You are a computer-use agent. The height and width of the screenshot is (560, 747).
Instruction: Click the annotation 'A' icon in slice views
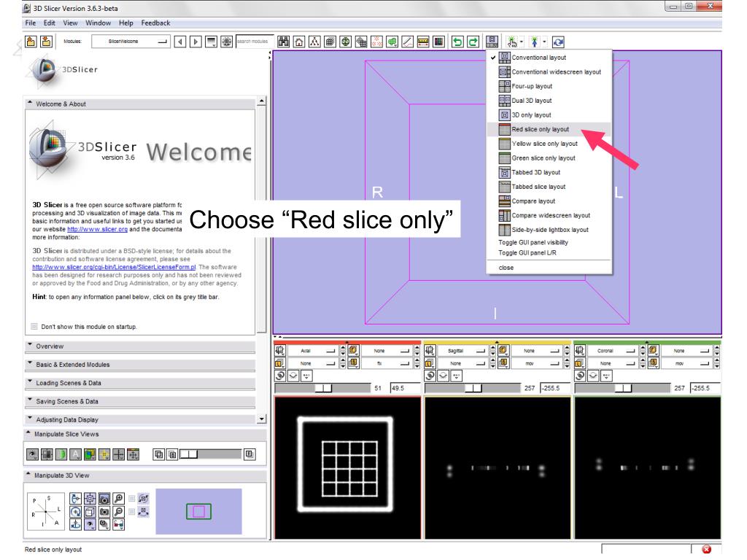pos(75,454)
